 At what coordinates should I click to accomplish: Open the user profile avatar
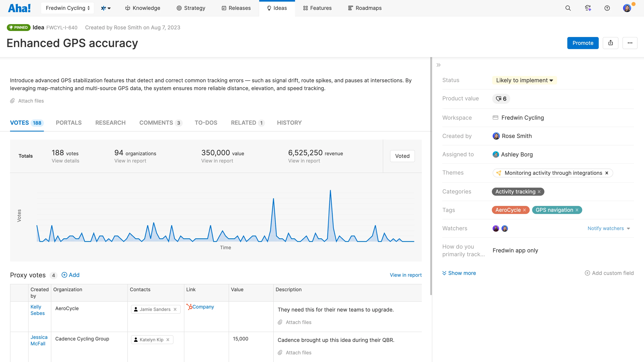pos(627,8)
